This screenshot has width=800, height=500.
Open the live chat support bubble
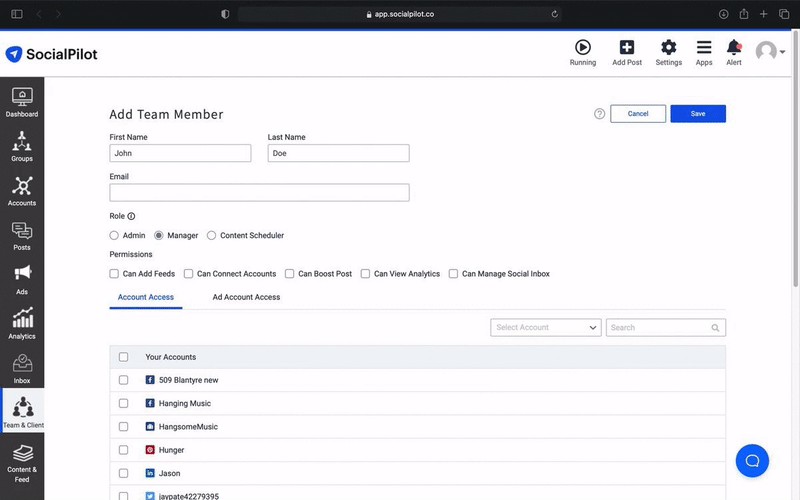pyautogui.click(x=752, y=460)
